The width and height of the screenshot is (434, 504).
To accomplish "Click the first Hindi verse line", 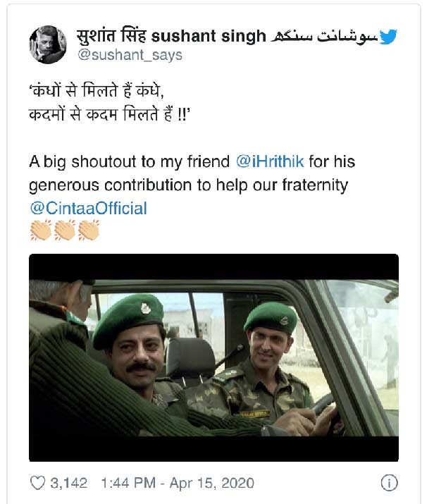I will click(x=102, y=92).
